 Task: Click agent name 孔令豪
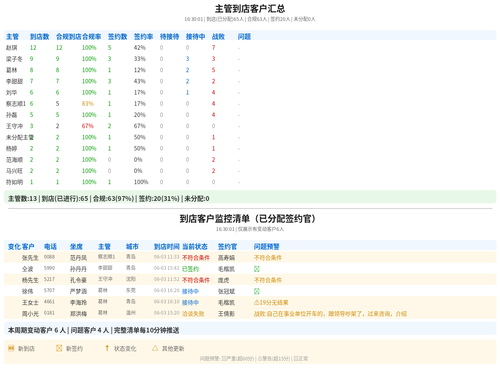pyautogui.click(x=78, y=280)
